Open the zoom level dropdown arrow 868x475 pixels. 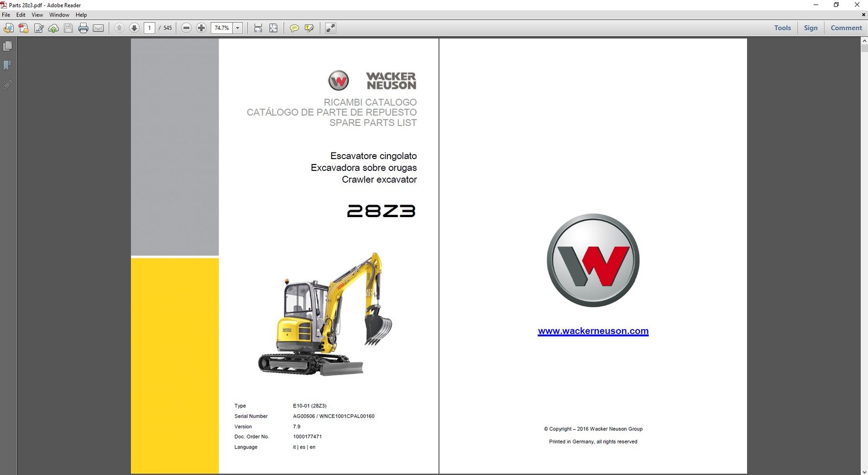[x=238, y=28]
